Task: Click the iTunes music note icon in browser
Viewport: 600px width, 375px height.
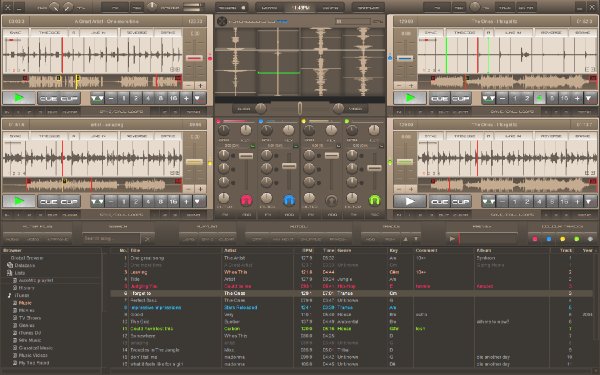Action: click(x=10, y=295)
